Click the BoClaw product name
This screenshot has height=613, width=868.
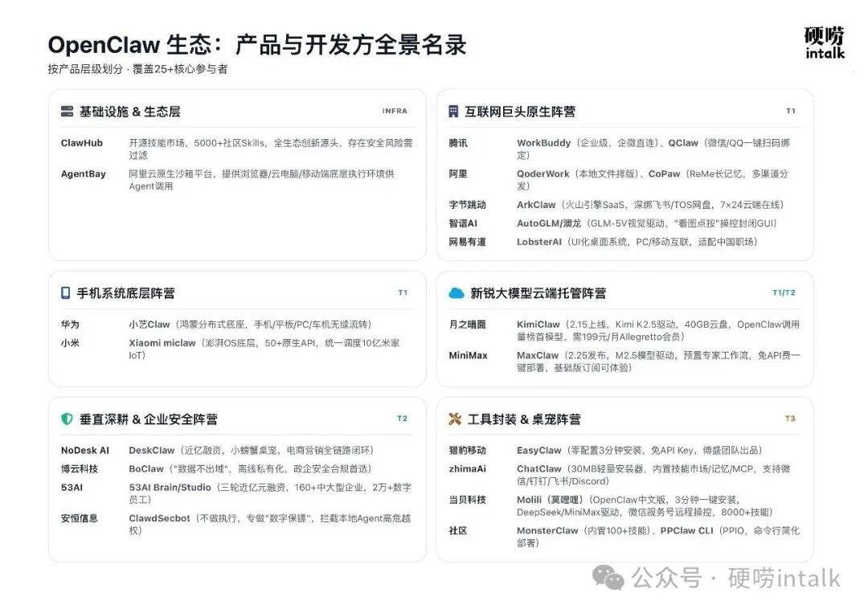pos(147,468)
